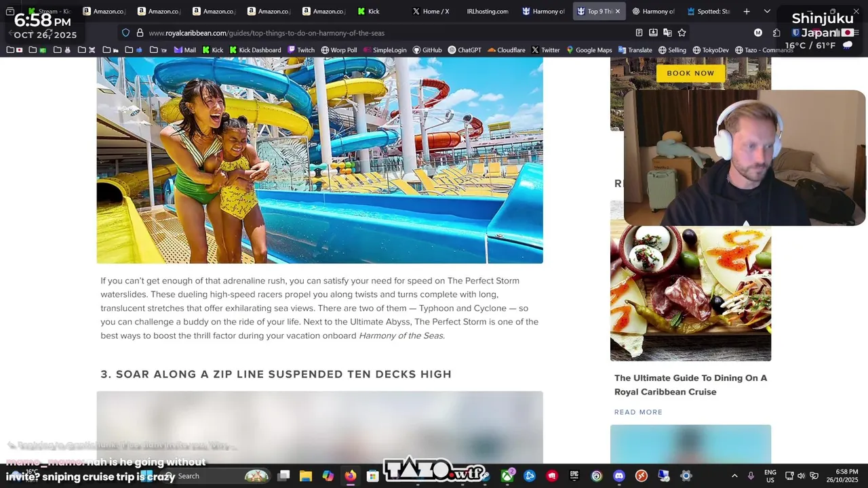Open File Explorer from the taskbar

[306, 476]
